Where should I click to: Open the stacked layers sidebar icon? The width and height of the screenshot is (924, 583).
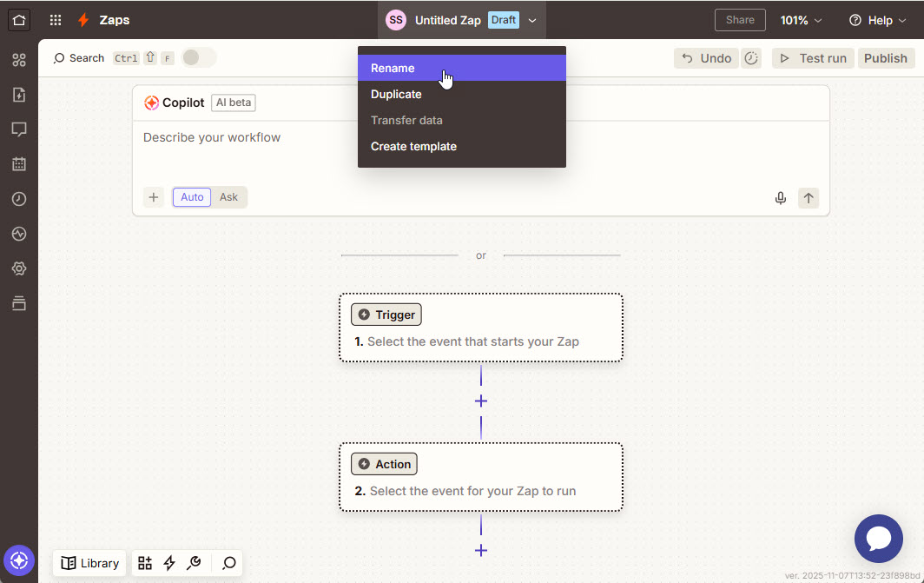click(x=19, y=303)
